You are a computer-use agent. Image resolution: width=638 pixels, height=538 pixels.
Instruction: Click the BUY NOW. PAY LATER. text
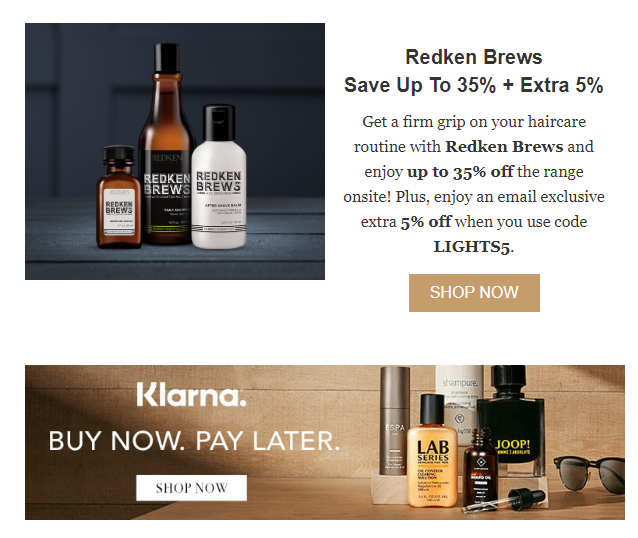click(194, 441)
